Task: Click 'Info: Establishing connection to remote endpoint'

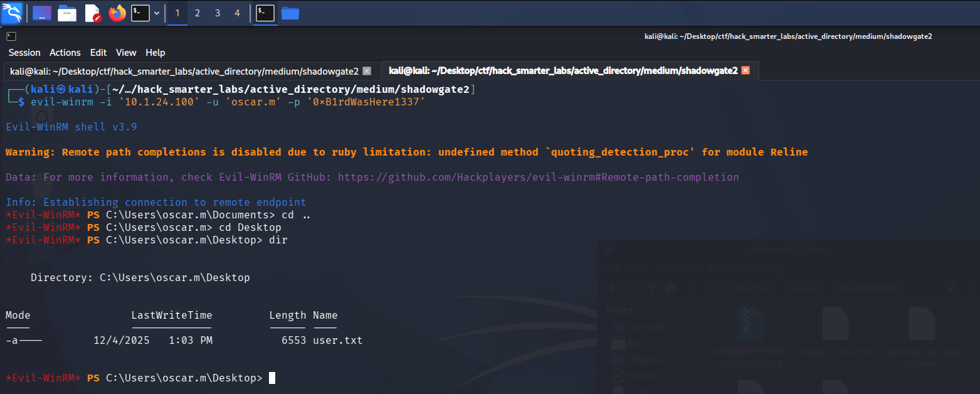Action: tap(156, 203)
